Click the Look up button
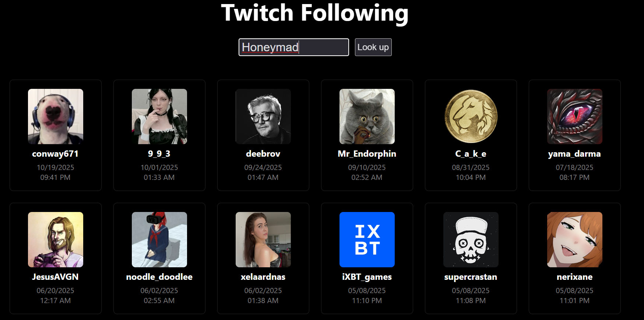This screenshot has width=644, height=320. pos(373,47)
